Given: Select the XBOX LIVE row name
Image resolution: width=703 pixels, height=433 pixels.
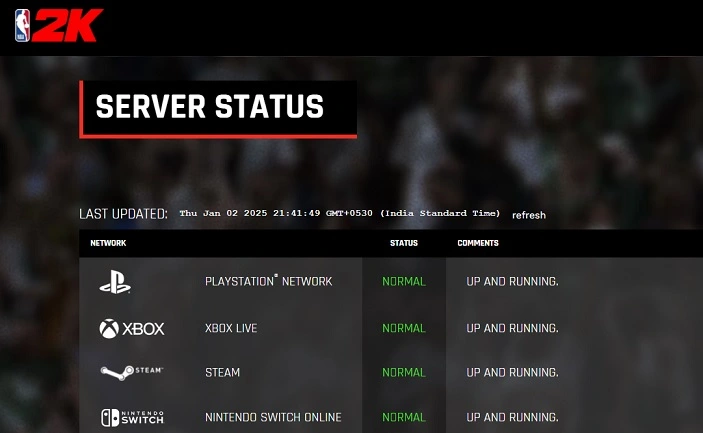Looking at the screenshot, I should coord(231,328).
